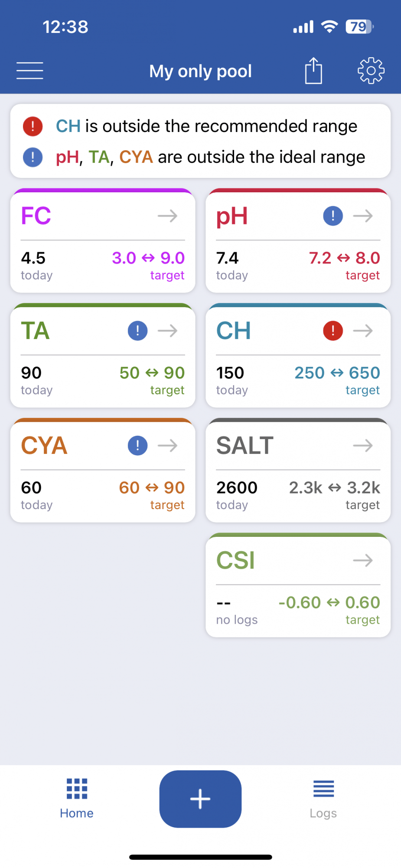Tap CH link in recommended range warning
This screenshot has width=401, height=868.
68,126
